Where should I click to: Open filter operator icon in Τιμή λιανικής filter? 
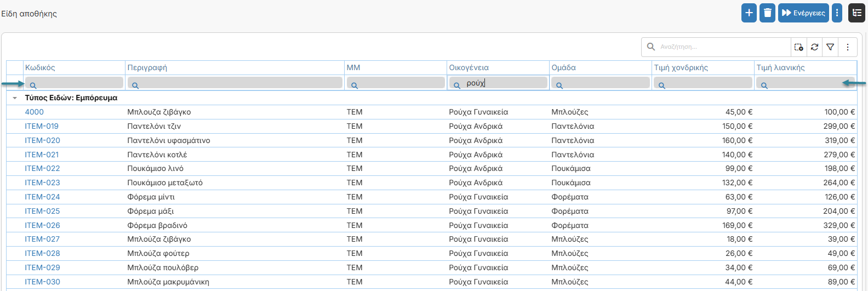tap(764, 85)
